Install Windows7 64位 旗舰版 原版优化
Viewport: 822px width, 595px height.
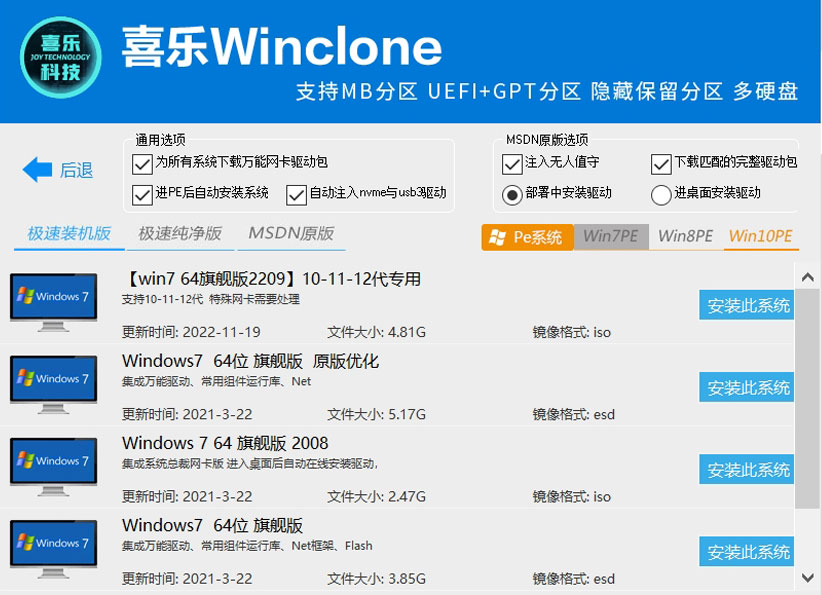coord(747,387)
